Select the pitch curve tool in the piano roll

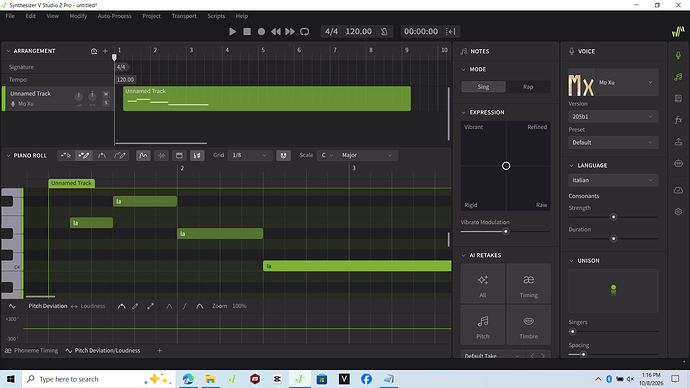[x=102, y=155]
